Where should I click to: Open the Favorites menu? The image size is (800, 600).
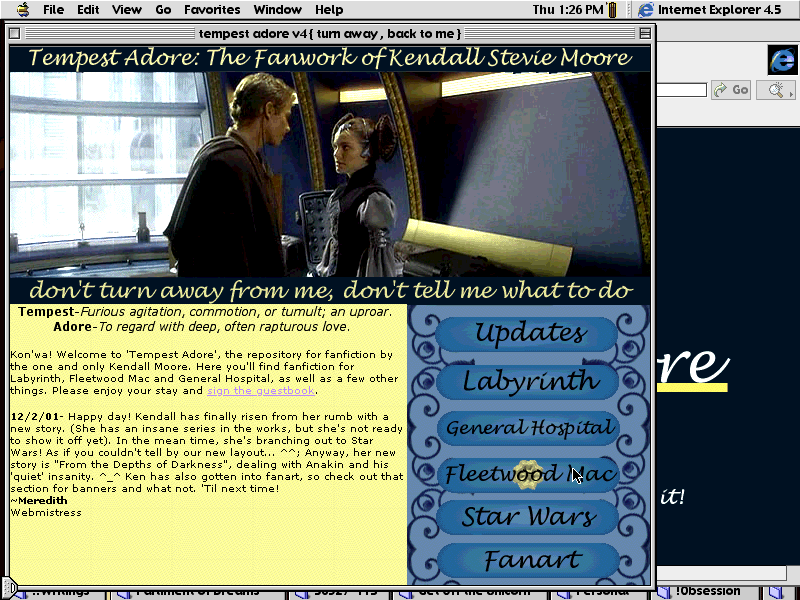212,10
